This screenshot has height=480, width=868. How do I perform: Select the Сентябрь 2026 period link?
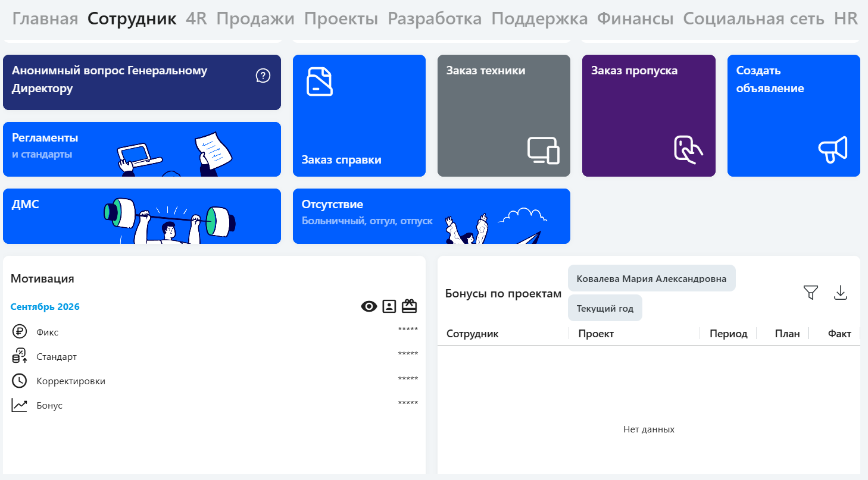pyautogui.click(x=45, y=307)
